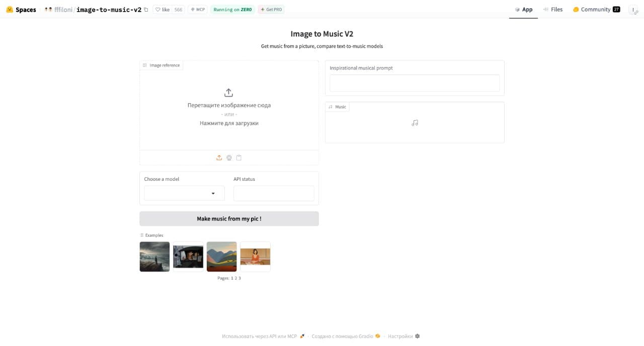
Task: Open the Choose a model dropdown
Action: (185, 193)
